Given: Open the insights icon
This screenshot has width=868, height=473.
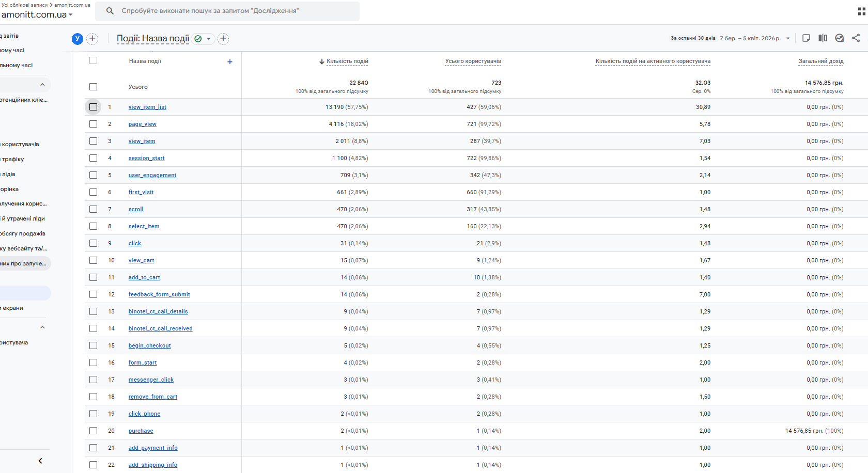Looking at the screenshot, I should [x=840, y=38].
